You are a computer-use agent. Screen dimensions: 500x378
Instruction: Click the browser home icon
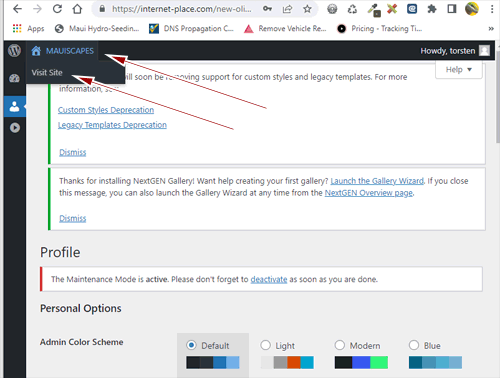tap(77, 9)
